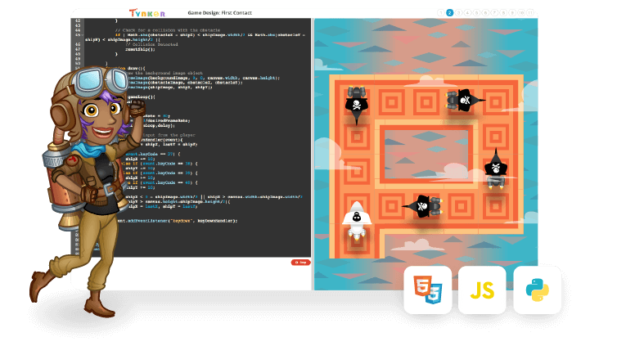Select the highlighted step 2 indicator
The image size is (626, 364).
(x=450, y=13)
